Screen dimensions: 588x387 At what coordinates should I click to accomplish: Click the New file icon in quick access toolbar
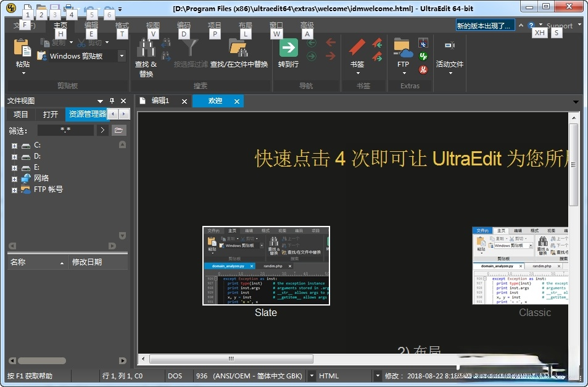click(x=28, y=7)
